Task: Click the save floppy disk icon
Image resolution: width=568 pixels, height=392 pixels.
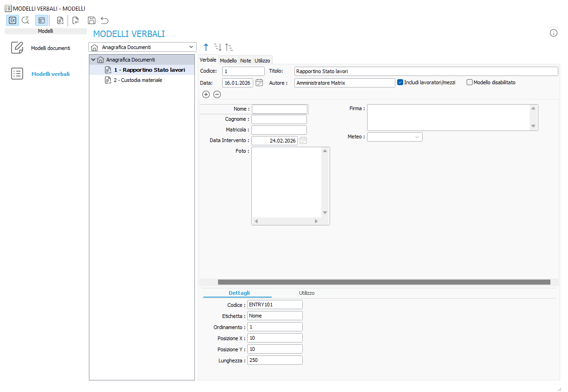Action: pos(92,20)
